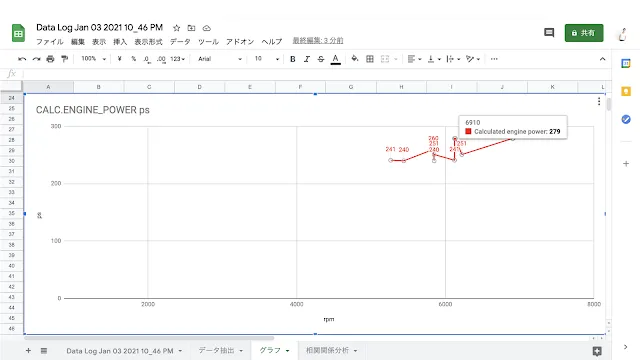
Task: Merge cells button
Action: point(385,59)
